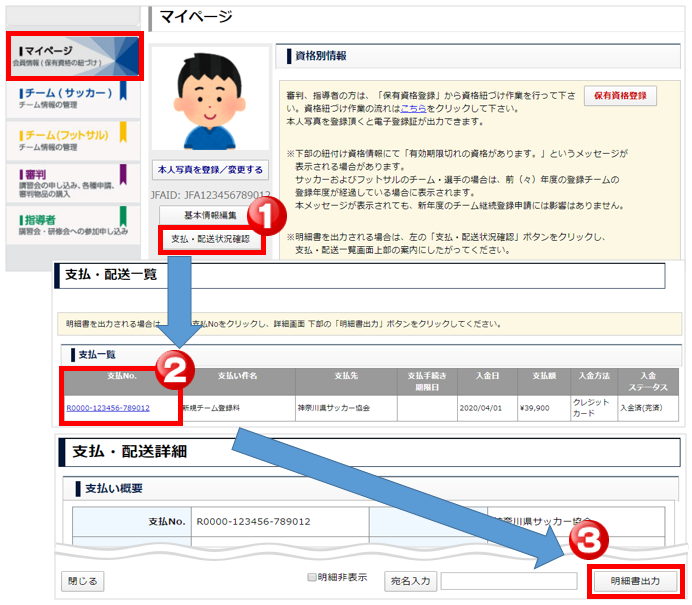Click the blue ribbon icon on チーム（サッカー）

coord(123,92)
